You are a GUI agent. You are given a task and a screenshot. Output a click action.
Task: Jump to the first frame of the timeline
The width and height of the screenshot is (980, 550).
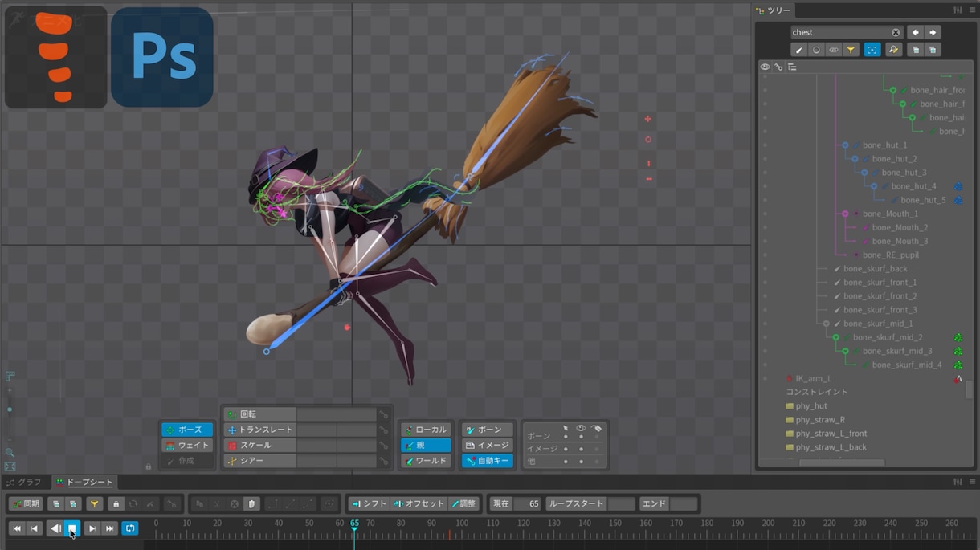tap(17, 528)
